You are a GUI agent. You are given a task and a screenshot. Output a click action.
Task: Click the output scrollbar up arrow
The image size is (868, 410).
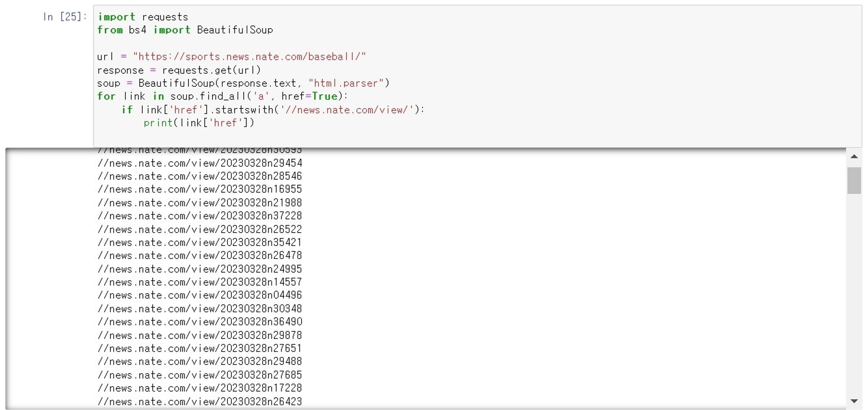854,157
